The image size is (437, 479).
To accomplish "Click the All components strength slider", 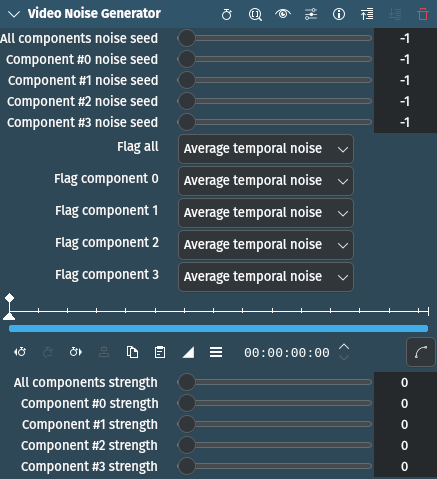I will tap(275, 382).
